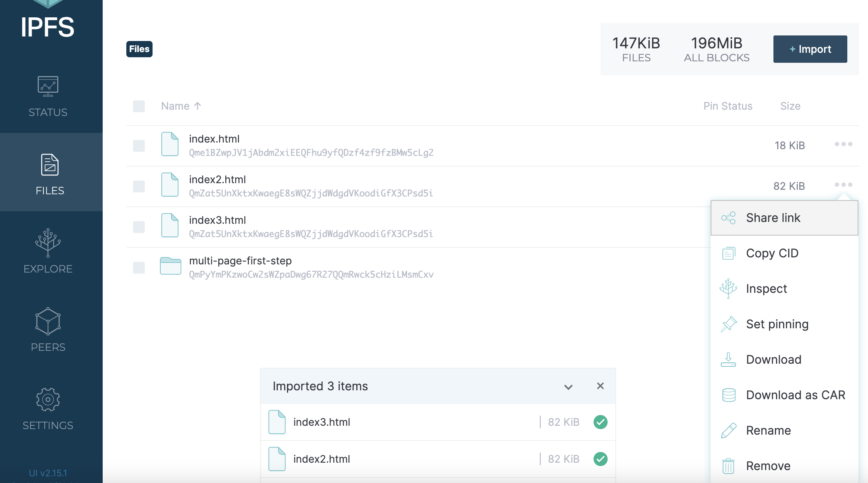
Task: Check the box for index.html
Action: (139, 145)
